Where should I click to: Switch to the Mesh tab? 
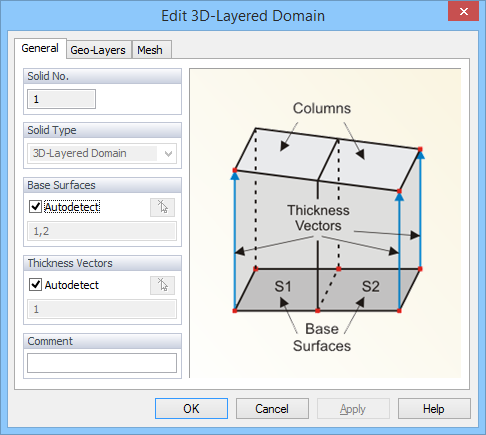150,50
